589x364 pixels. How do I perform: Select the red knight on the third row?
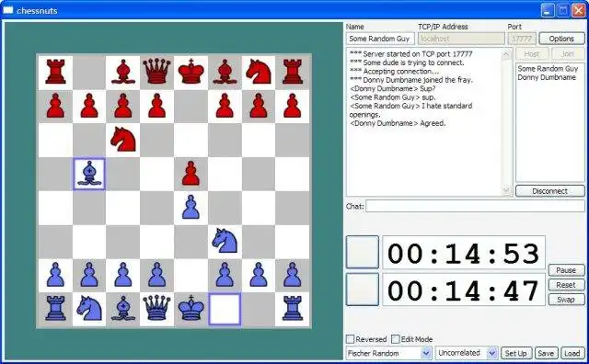123,139
